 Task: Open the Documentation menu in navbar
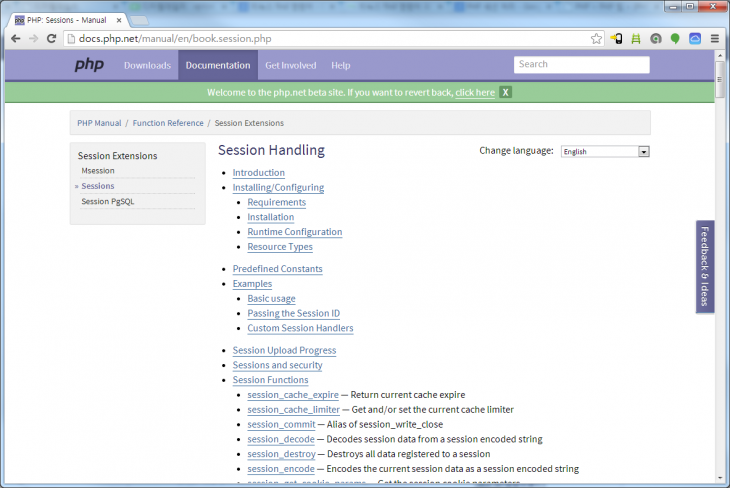click(218, 65)
